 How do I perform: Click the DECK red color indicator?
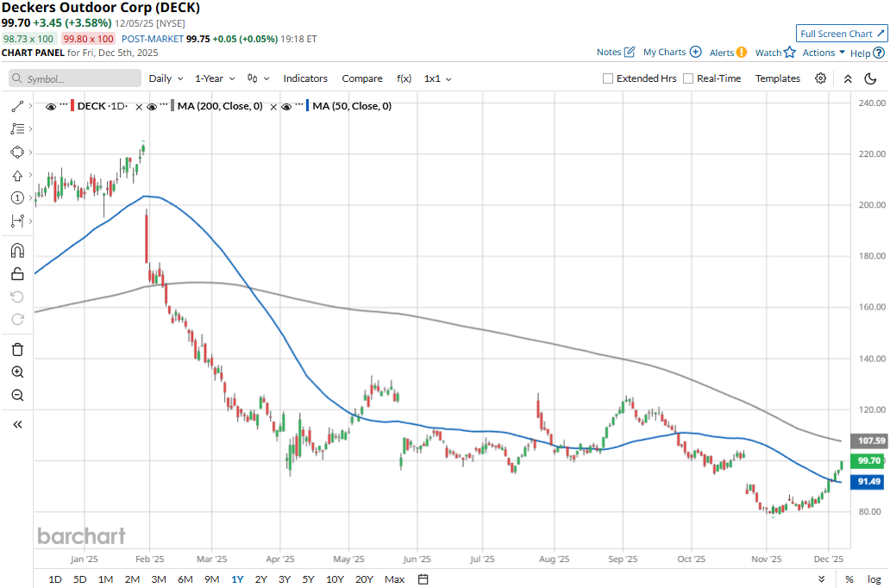click(72, 106)
